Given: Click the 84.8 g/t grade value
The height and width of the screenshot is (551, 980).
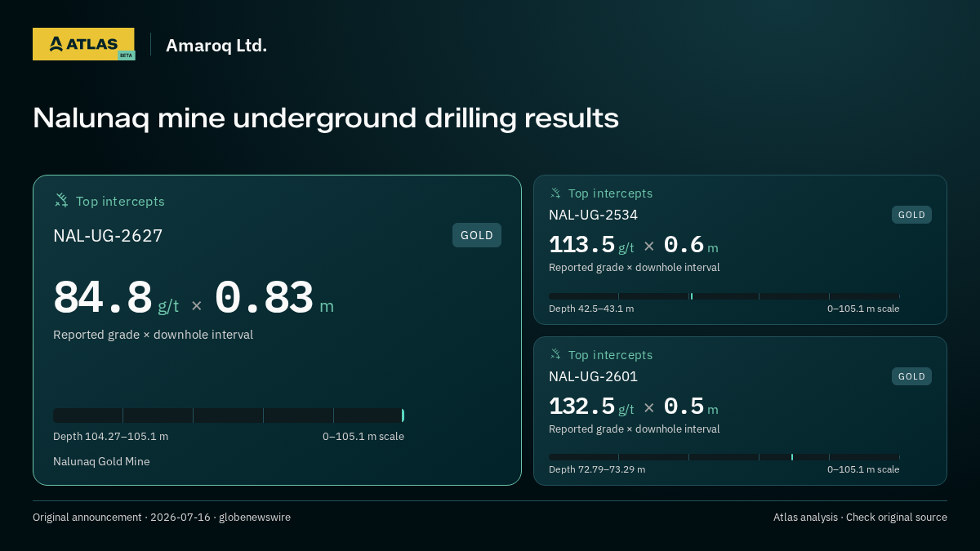Looking at the screenshot, I should [116, 299].
